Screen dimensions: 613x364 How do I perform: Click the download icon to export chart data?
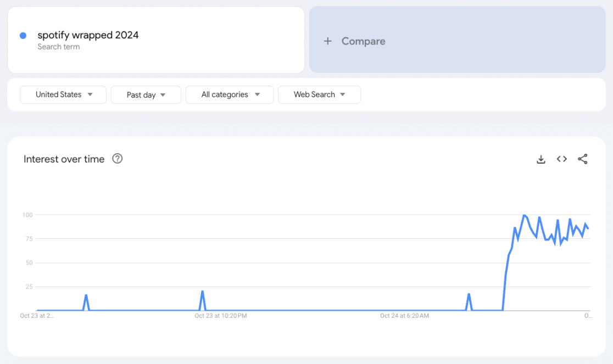[541, 159]
